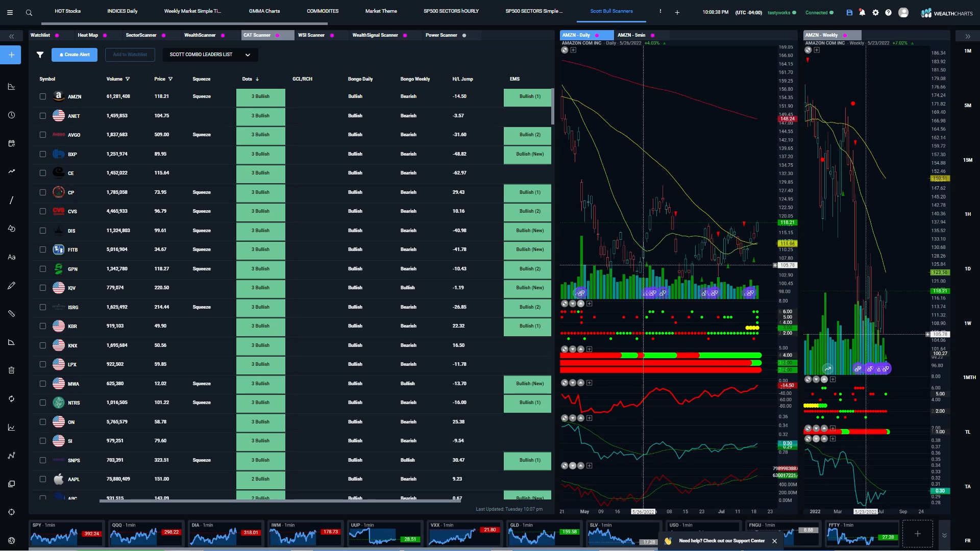Open the workspace tabs overflow menu
The height and width of the screenshot is (551, 980).
pyautogui.click(x=660, y=11)
